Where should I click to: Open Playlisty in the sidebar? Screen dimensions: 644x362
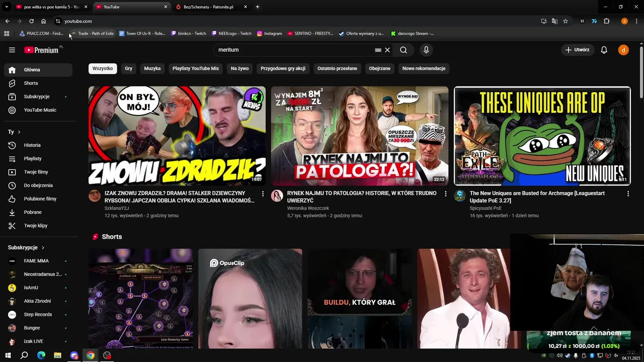pyautogui.click(x=38, y=158)
